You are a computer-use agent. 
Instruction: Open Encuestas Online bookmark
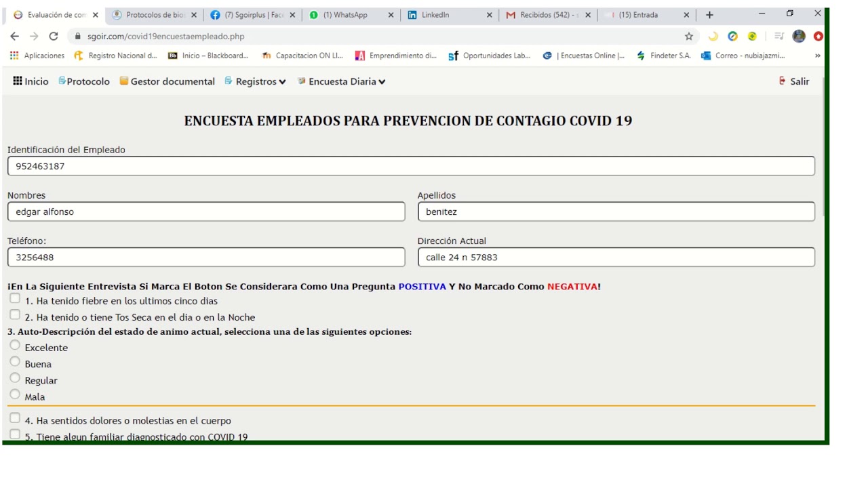584,56
